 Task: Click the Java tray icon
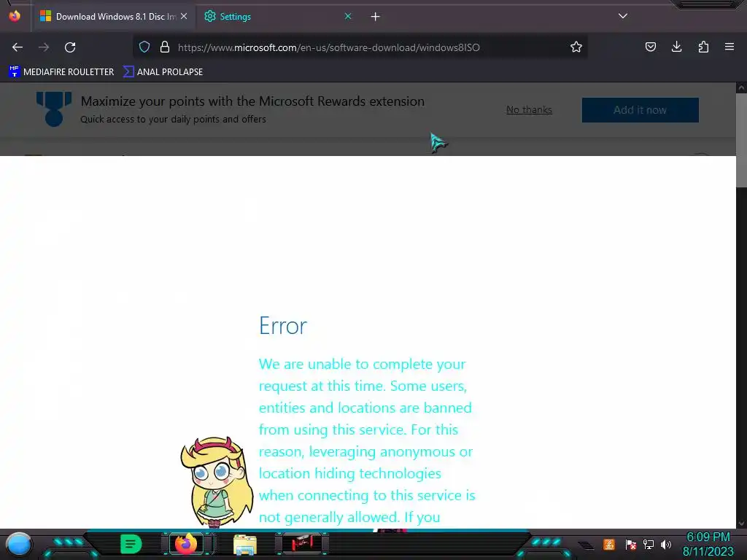609,544
